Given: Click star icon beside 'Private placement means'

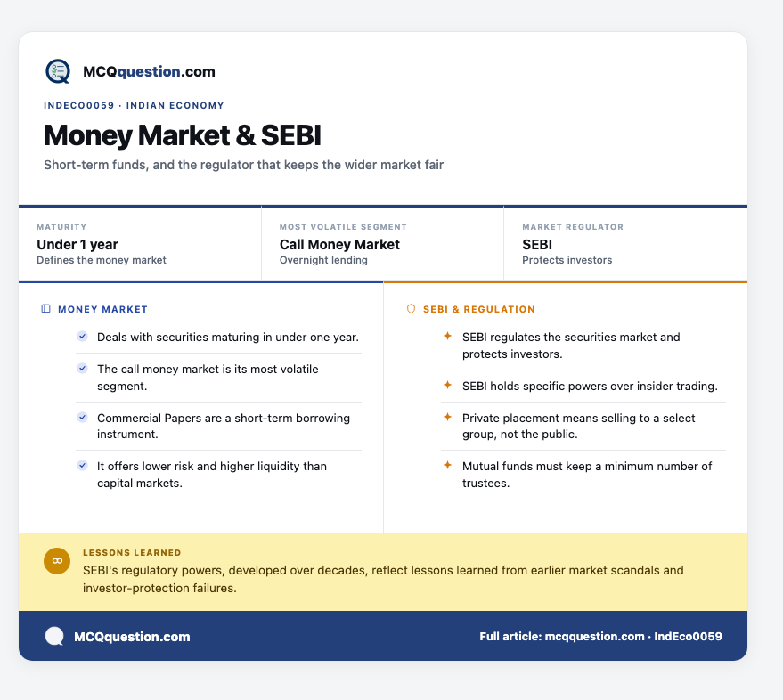Looking at the screenshot, I should 447,417.
